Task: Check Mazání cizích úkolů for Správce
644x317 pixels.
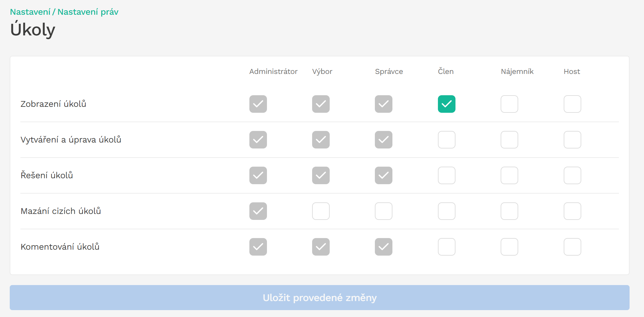Action: (383, 211)
